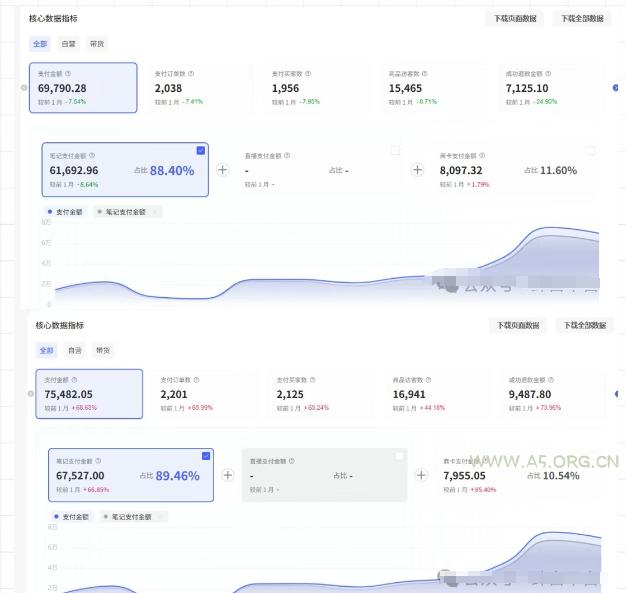This screenshot has height=593, width=626.
Task: Toggle 支付金额 legend swatch below the 67,527.00 card
Action: (x=71, y=517)
